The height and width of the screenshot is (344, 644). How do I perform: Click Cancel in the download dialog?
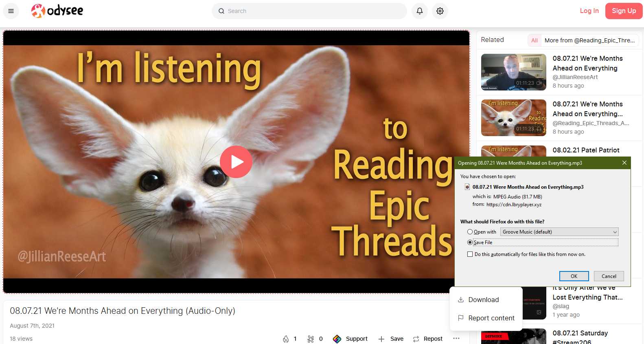609,276
